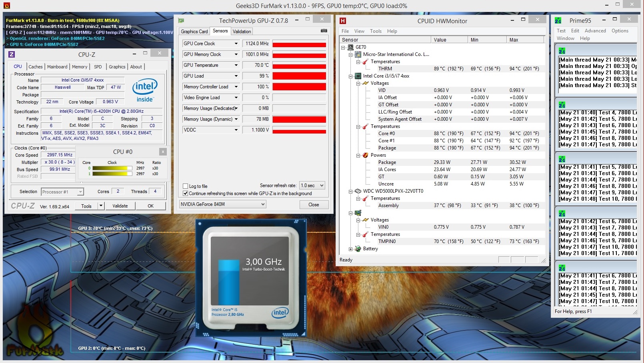Click the GPU-Z screenshot camera icon
Image resolution: width=644 pixels, height=363 pixels.
click(x=324, y=31)
